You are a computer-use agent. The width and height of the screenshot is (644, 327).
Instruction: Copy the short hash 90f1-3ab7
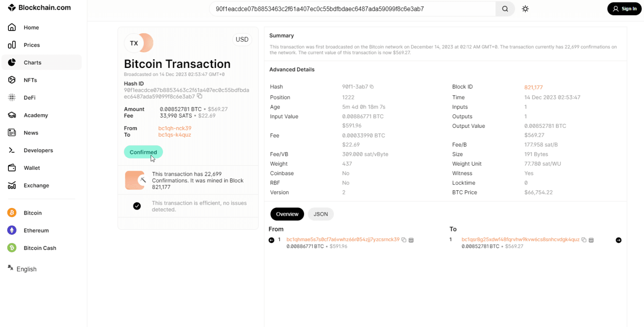pos(371,87)
